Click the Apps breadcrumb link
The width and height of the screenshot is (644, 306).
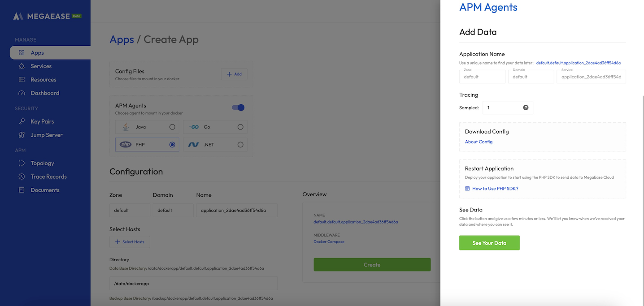pyautogui.click(x=122, y=39)
